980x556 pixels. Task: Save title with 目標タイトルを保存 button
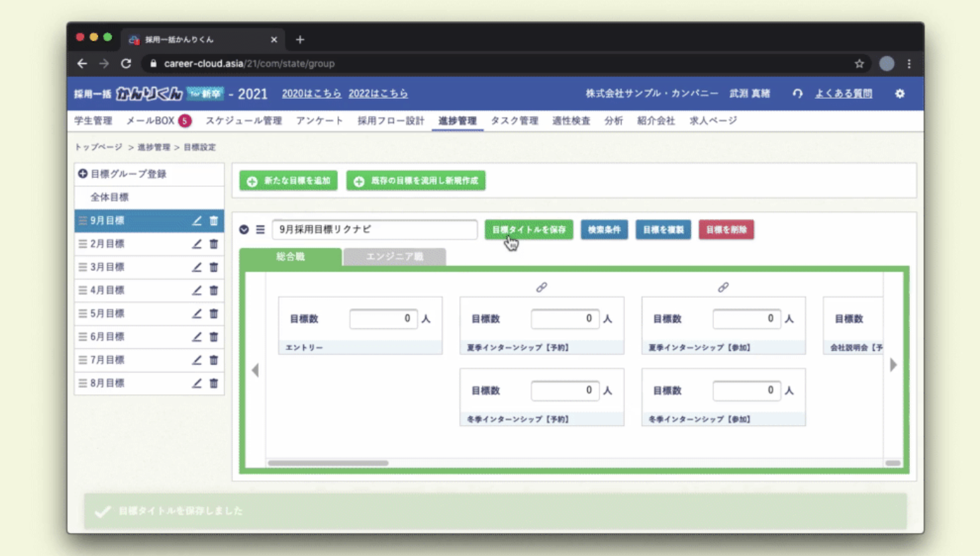point(529,230)
